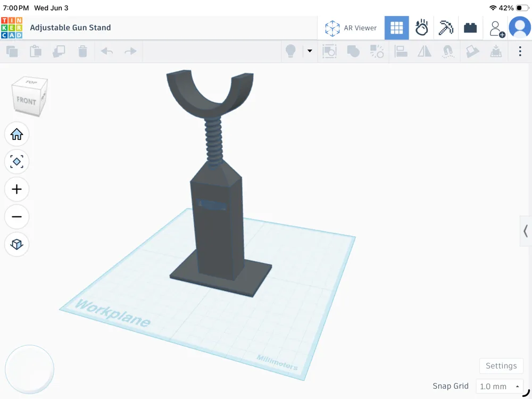
Task: Click the Import/Export tray icon
Action: (496, 52)
